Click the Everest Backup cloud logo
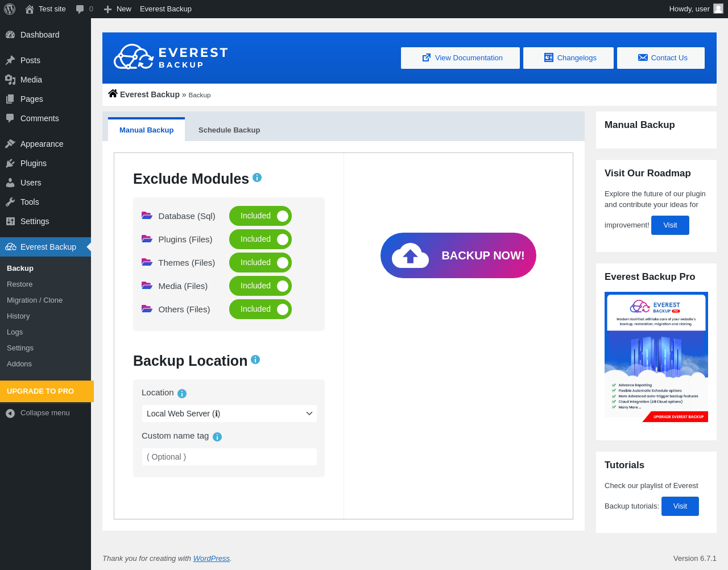This screenshot has height=570, width=728. pos(171,57)
